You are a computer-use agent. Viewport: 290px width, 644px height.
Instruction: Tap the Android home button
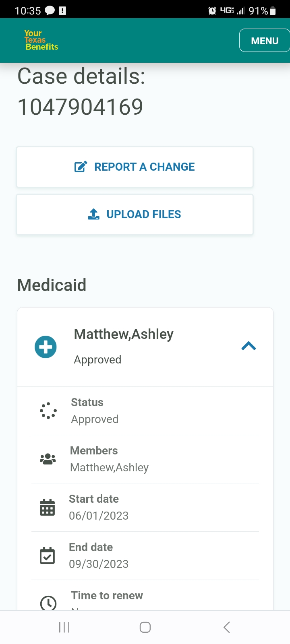point(145,627)
